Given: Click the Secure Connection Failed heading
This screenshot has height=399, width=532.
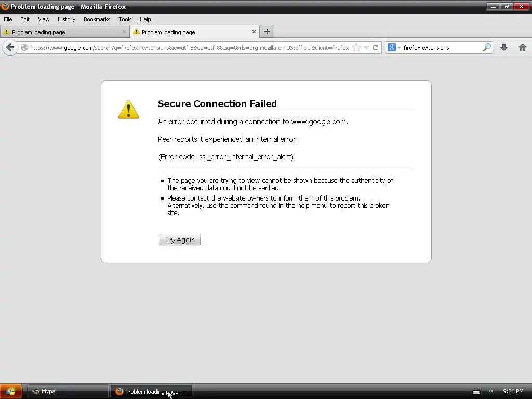Looking at the screenshot, I should 217,103.
